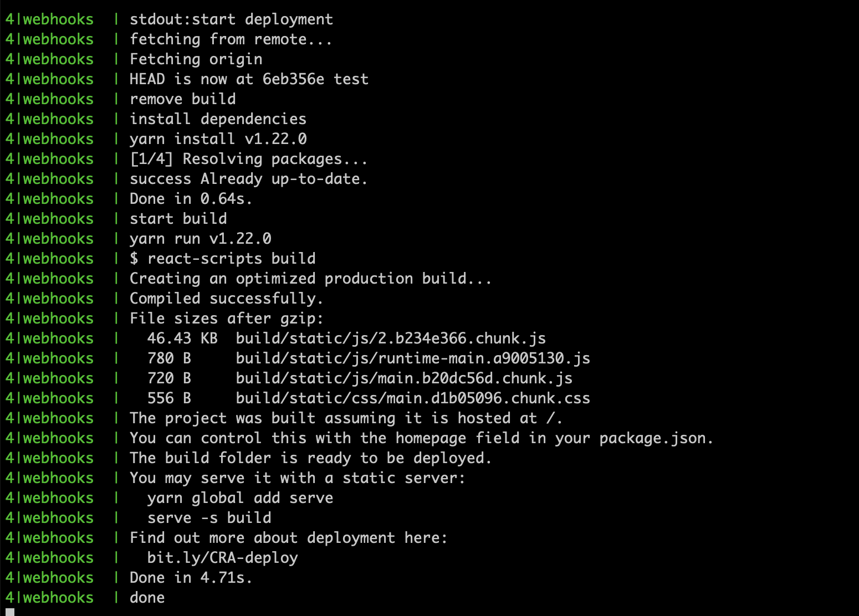The width and height of the screenshot is (859, 616).
Task: Click the "$ react-scripts build" command text
Action: [x=222, y=259]
